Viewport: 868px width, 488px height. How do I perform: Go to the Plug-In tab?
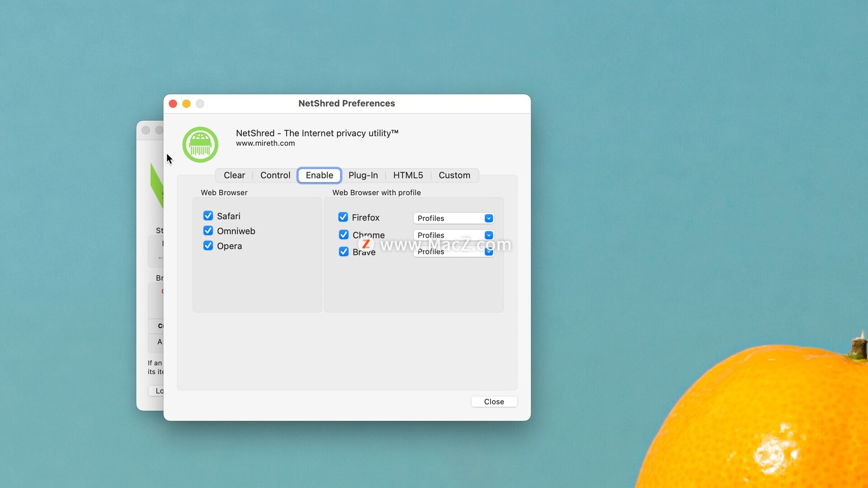click(x=363, y=175)
